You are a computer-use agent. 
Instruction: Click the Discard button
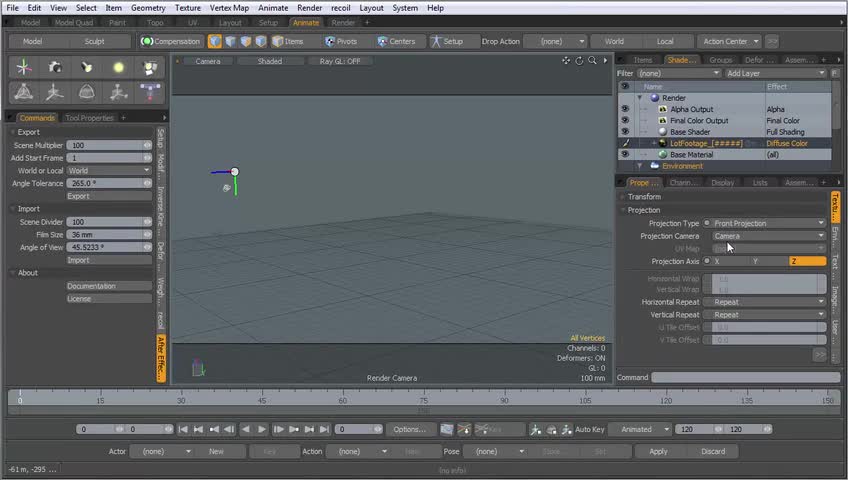point(713,451)
